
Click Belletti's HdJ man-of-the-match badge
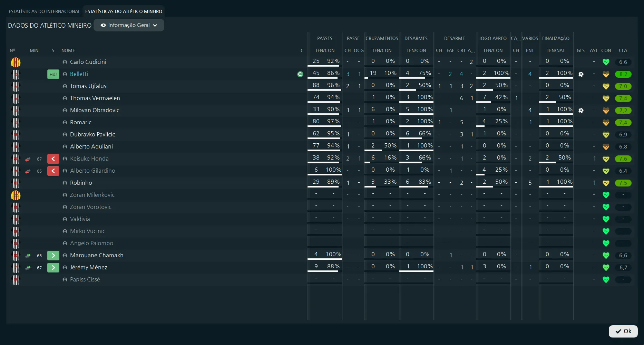(53, 74)
